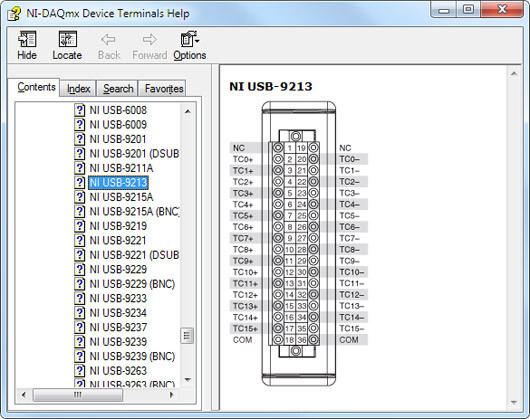Image resolution: width=530 pixels, height=419 pixels.
Task: Select the NI USB-9263 topic
Action: [118, 371]
